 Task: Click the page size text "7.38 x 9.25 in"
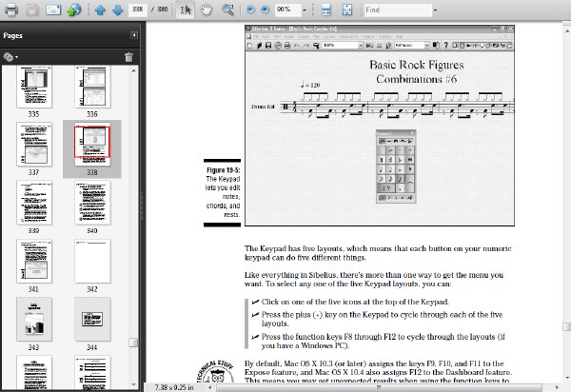coord(174,387)
